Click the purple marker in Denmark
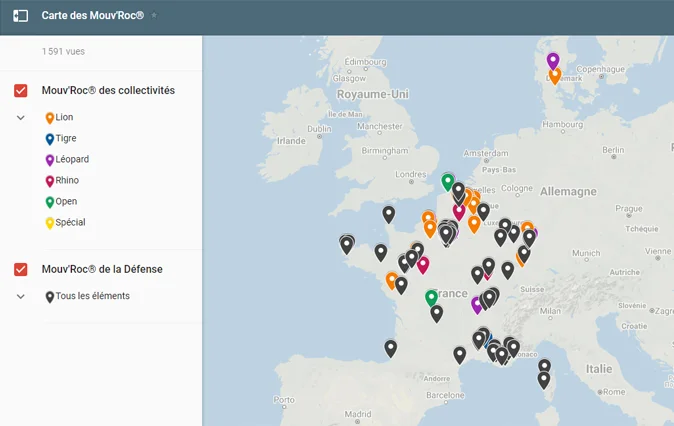Viewport: 674px width, 426px height. click(x=553, y=61)
